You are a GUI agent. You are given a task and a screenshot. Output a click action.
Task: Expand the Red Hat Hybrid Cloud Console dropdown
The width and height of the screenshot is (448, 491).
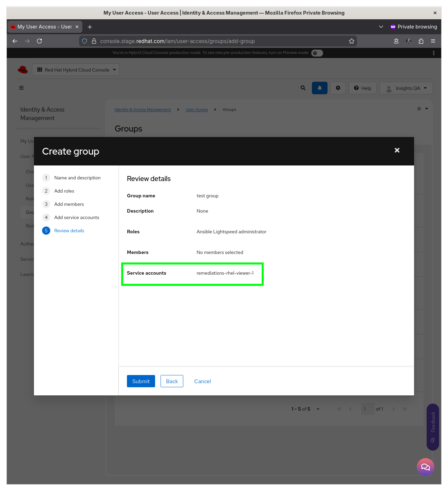76,70
